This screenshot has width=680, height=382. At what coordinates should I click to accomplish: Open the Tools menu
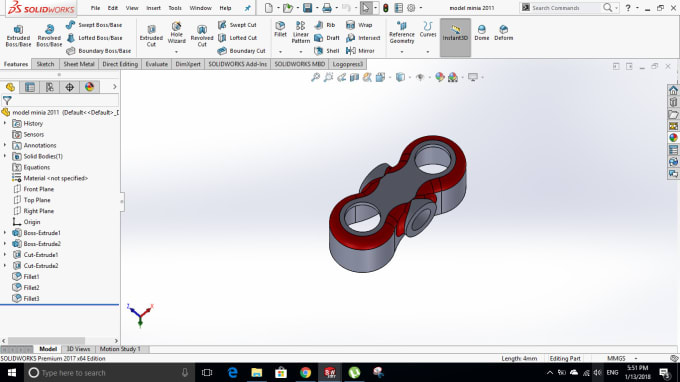click(x=175, y=8)
